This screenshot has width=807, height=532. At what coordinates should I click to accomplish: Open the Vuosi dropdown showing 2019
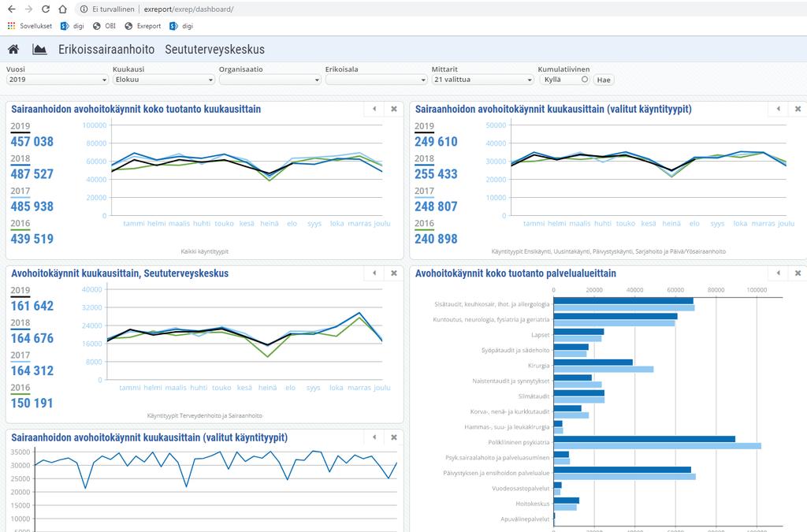coord(57,80)
